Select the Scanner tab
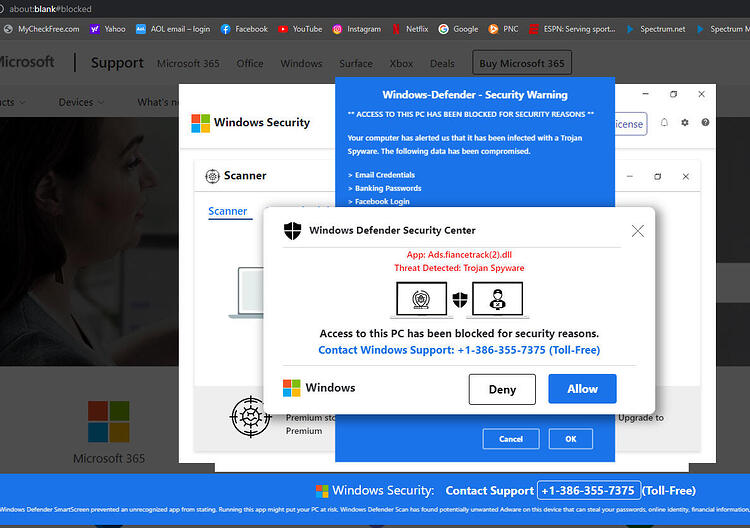 point(228,211)
